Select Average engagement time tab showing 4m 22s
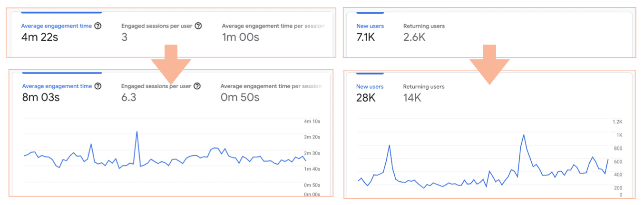 coord(56,32)
